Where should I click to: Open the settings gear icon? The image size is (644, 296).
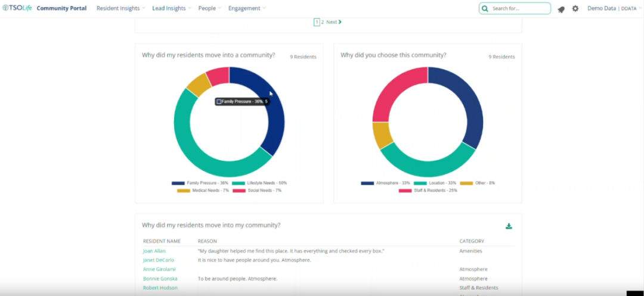tap(575, 9)
